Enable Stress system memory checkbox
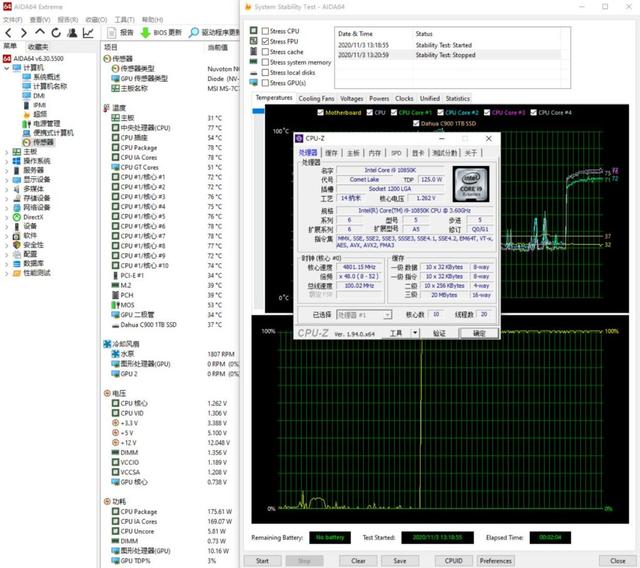The image size is (640, 568). coord(265,62)
